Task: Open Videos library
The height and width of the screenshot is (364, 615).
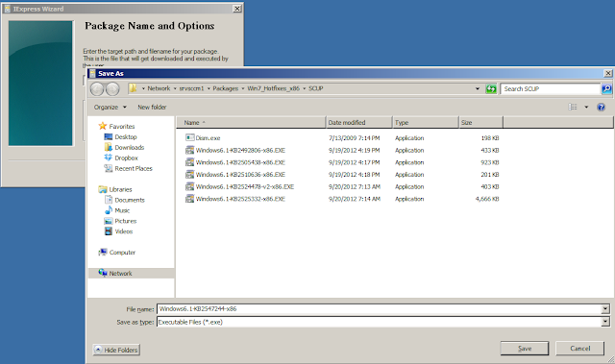Action: pos(123,231)
